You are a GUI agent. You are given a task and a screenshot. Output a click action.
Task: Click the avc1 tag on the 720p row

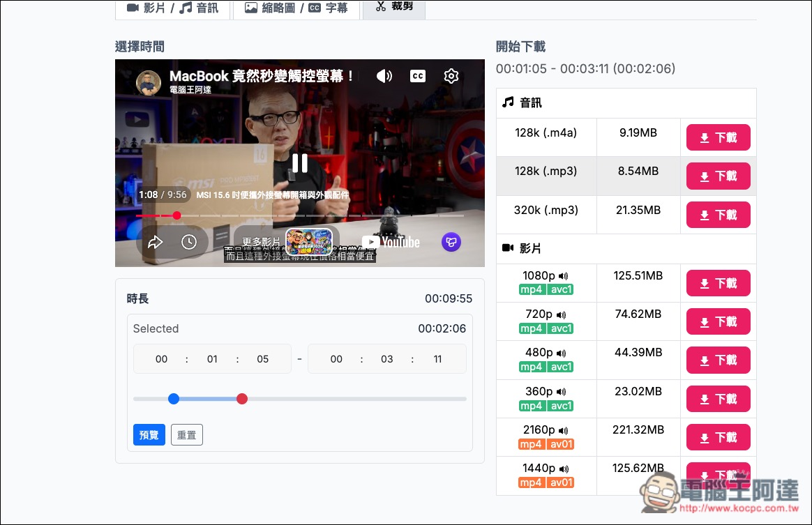(561, 328)
